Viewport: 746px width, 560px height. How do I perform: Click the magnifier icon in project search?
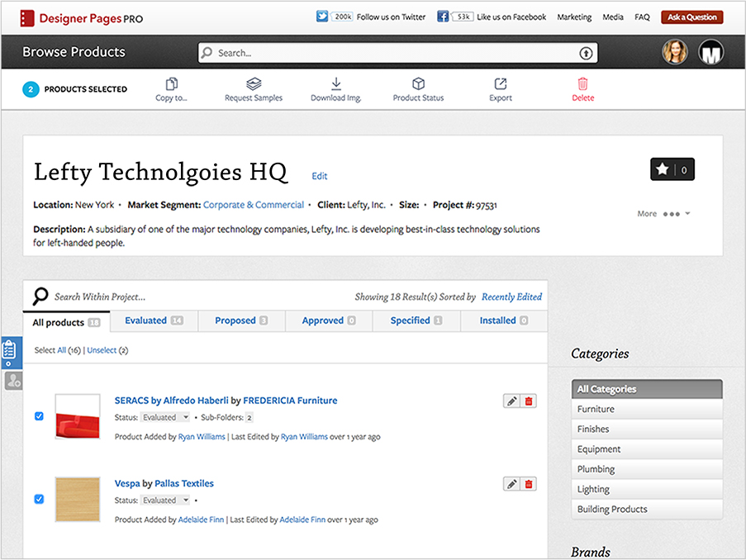40,296
